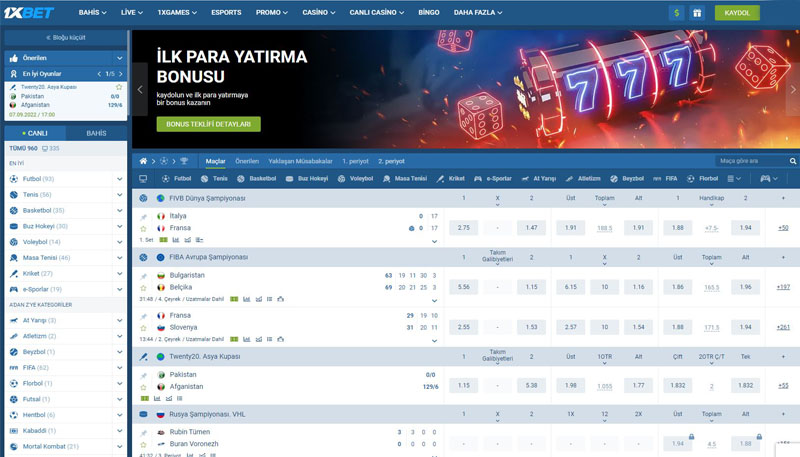
Task: Favorite Twenty20 Asya Kupası in the sidebar En İyi Oyunlar card
Action: [x=119, y=87]
